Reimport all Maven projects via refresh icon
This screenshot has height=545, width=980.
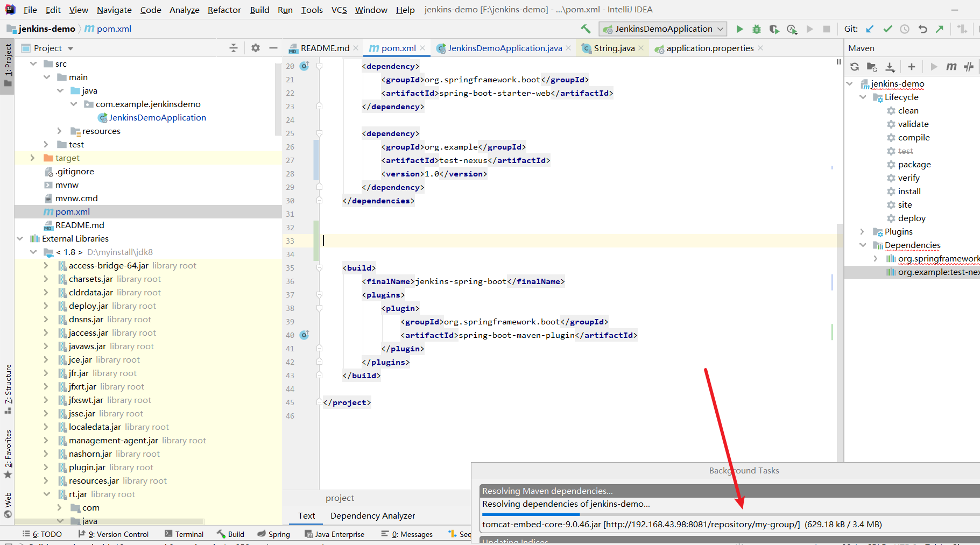click(855, 67)
